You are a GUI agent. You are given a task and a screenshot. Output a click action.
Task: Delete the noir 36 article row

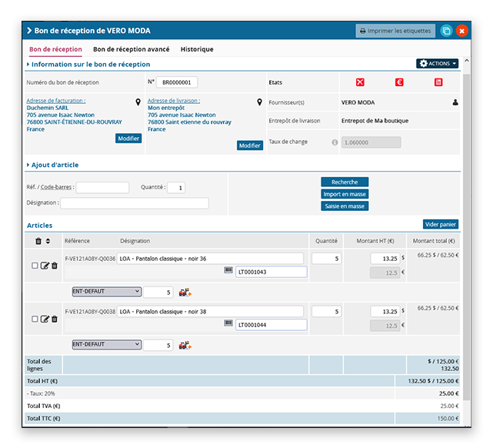pos(55,266)
